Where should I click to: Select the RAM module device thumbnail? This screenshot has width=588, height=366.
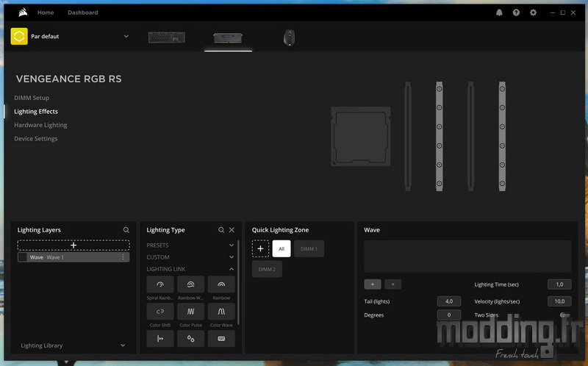[x=228, y=37]
